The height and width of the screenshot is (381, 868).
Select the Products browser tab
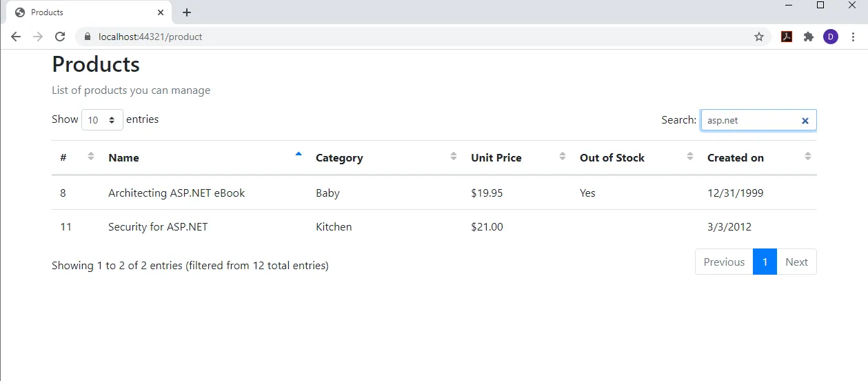point(83,12)
